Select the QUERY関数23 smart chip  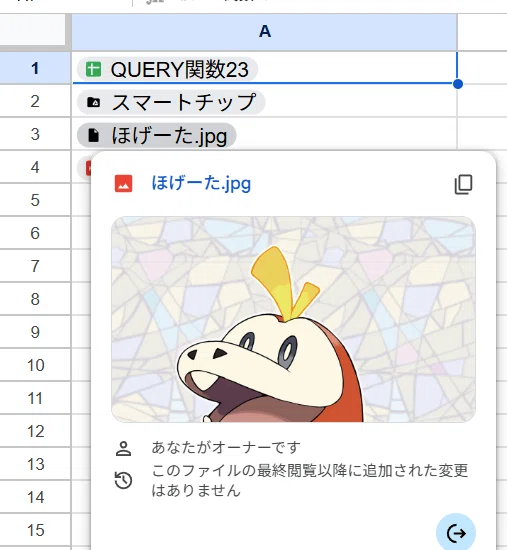(x=167, y=69)
